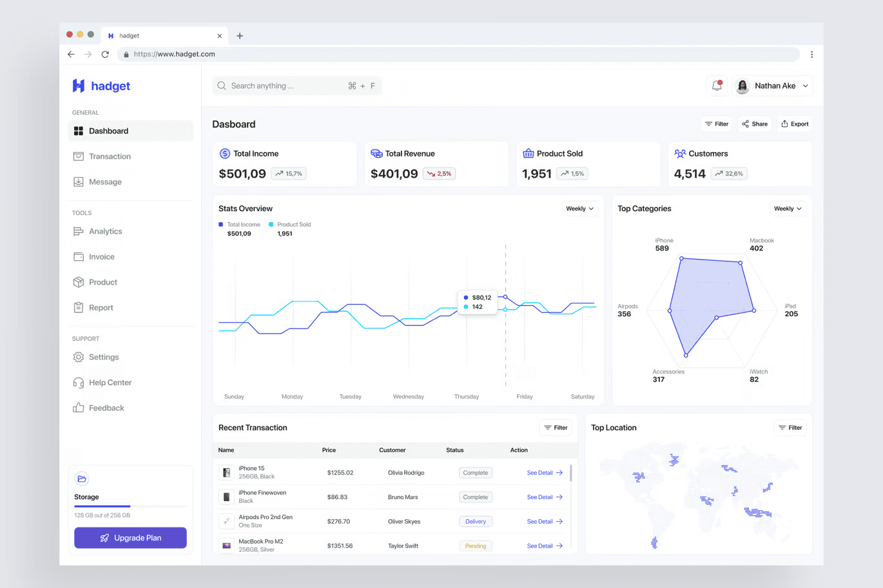See detail for MacBook Pro M2

pyautogui.click(x=545, y=545)
